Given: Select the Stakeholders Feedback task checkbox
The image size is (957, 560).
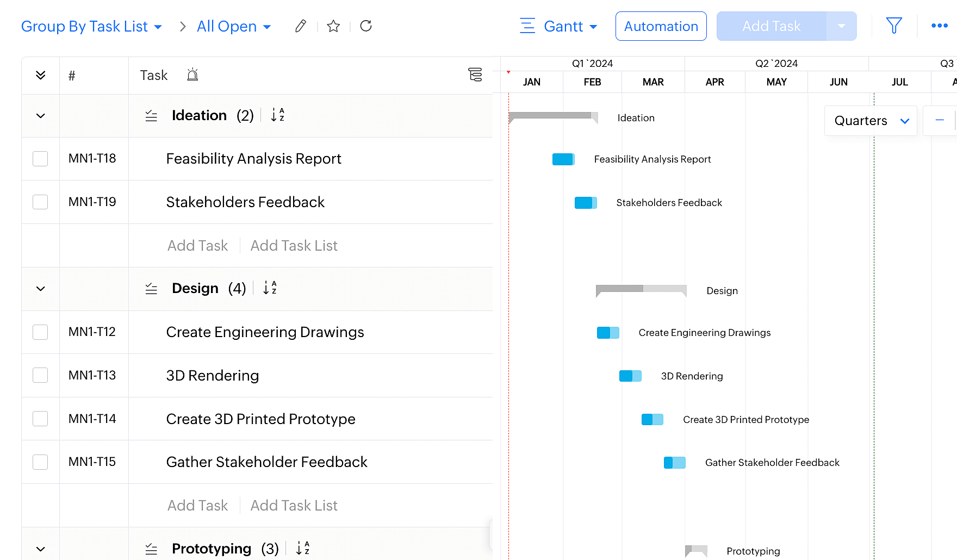Looking at the screenshot, I should 40,202.
